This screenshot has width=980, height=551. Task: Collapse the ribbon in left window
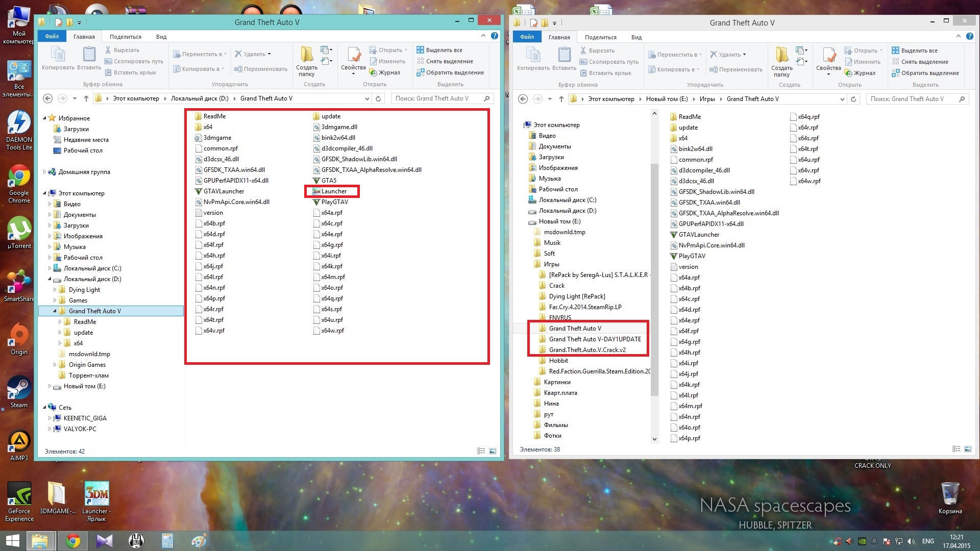[x=483, y=36]
